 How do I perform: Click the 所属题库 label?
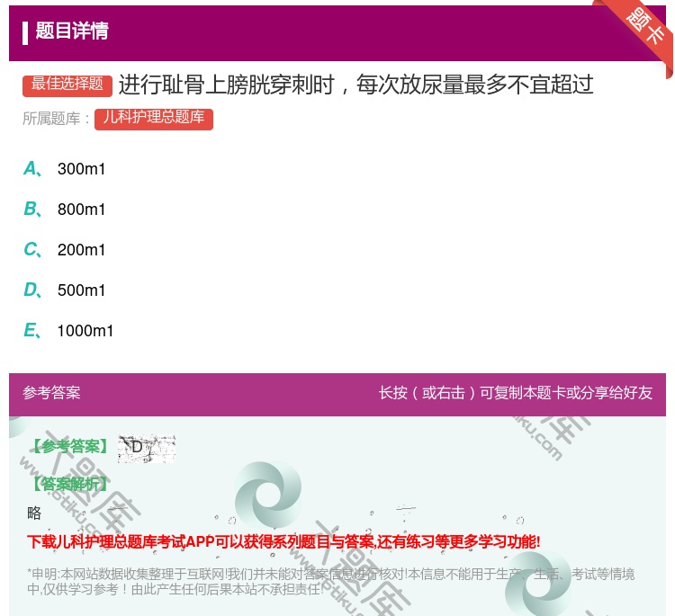(x=57, y=119)
